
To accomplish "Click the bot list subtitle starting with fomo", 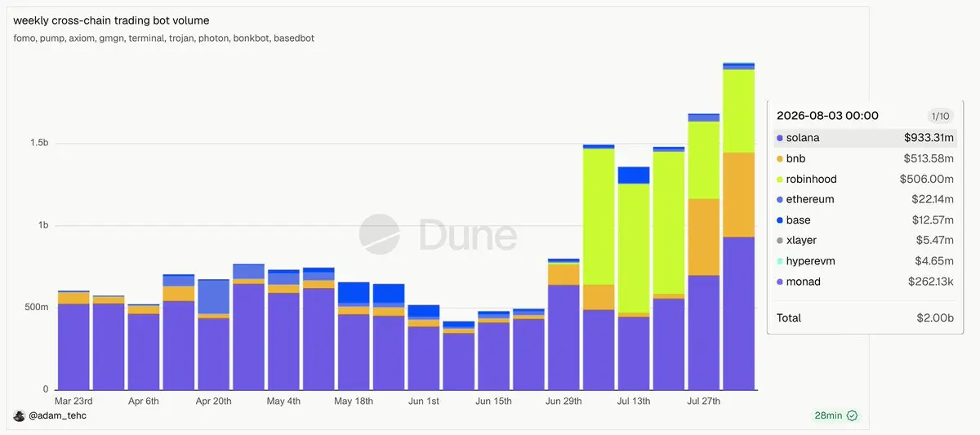I will click(x=163, y=38).
